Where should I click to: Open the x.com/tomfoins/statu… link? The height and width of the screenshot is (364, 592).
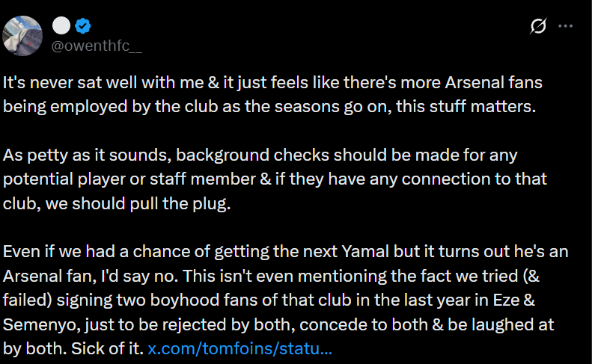click(x=239, y=348)
